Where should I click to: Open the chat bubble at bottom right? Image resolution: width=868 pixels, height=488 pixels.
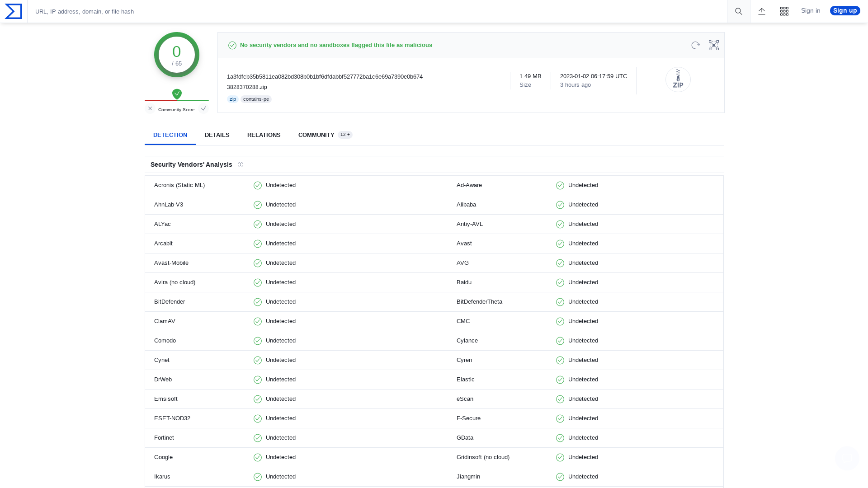click(x=847, y=458)
